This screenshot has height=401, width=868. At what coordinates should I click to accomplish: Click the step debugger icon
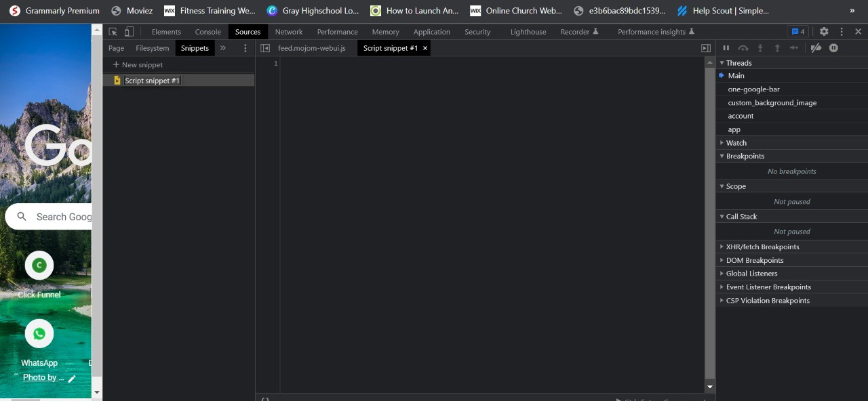(794, 48)
